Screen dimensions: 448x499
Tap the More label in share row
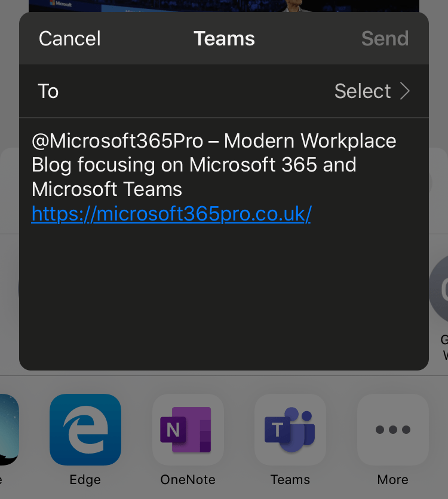pos(392,479)
